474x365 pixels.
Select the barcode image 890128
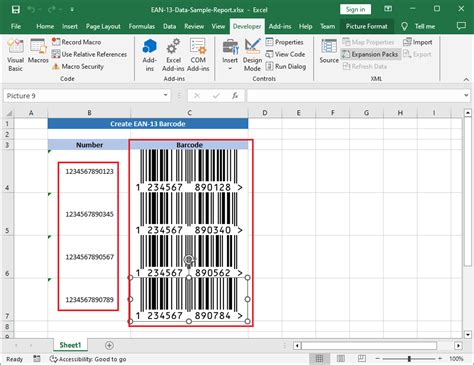[x=189, y=171]
